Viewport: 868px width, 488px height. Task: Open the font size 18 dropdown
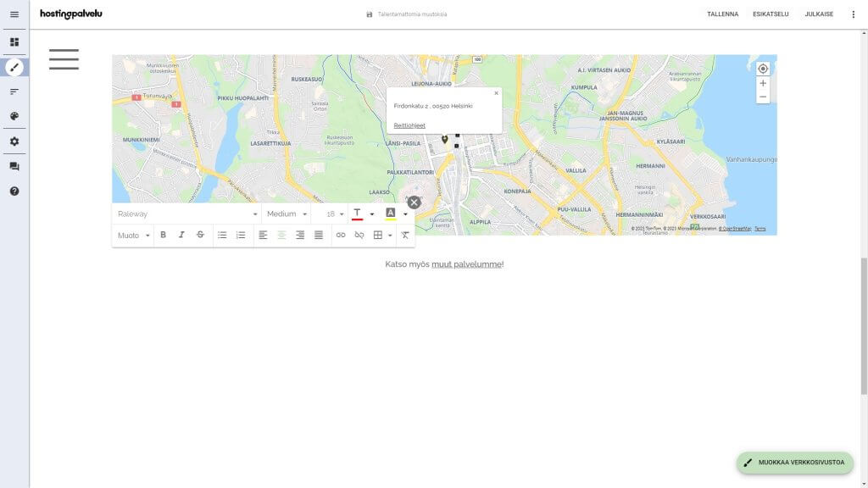(x=331, y=214)
